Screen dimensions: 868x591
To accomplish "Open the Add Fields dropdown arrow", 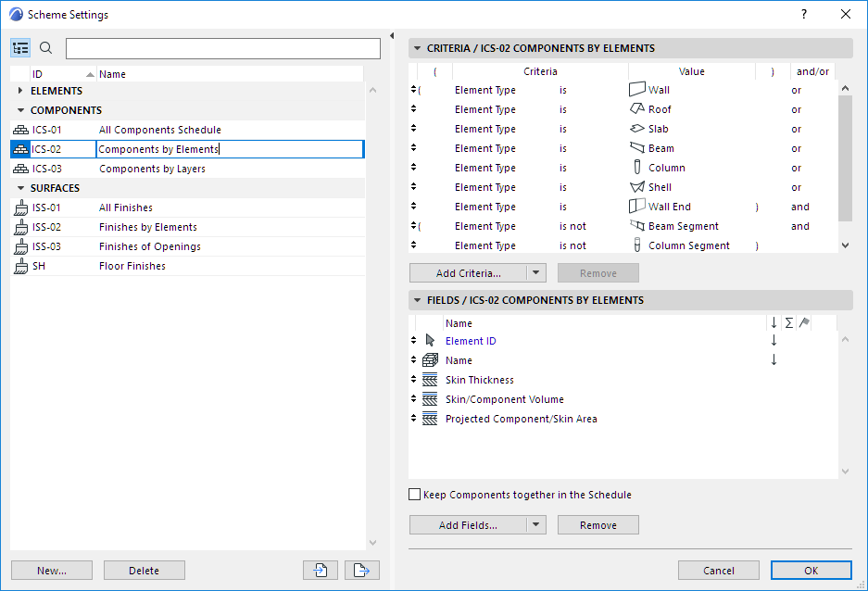I will (535, 524).
